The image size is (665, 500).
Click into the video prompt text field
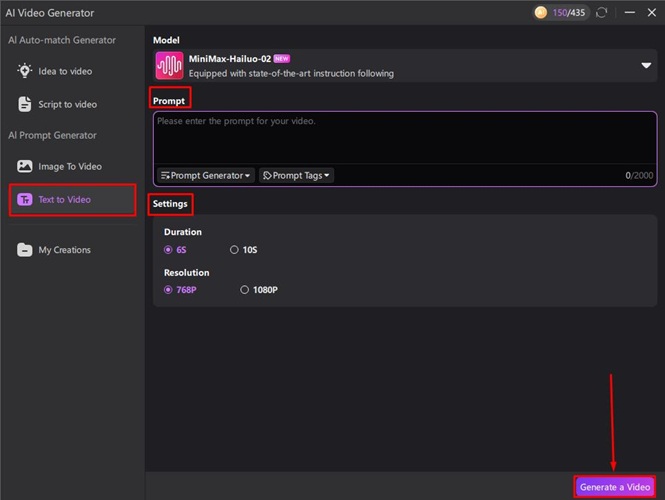(404, 138)
